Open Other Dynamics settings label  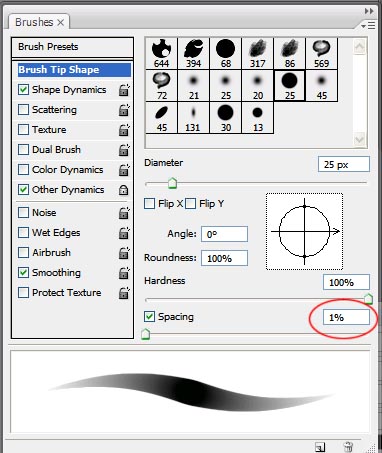pos(68,190)
